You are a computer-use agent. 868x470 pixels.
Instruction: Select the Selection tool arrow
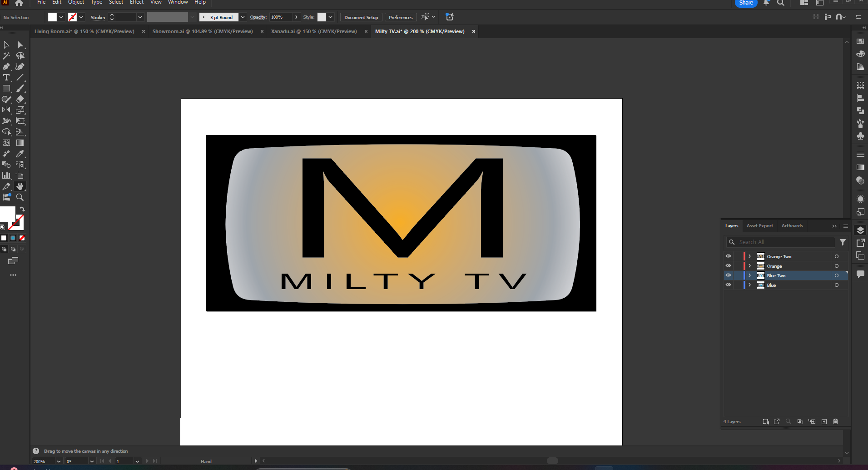6,45
